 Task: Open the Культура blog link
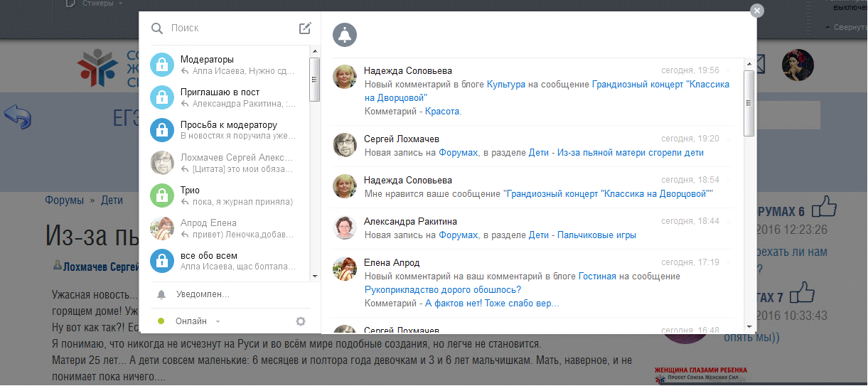506,84
